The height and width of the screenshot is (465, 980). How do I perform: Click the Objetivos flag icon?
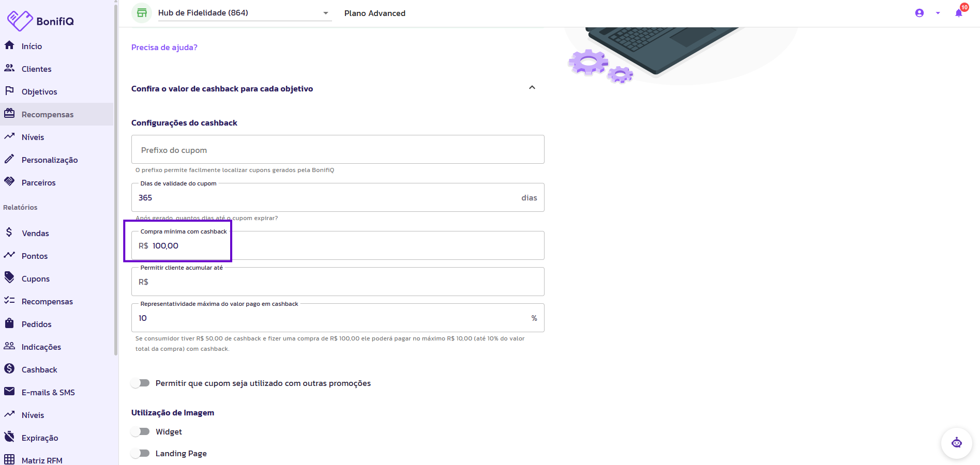pos(9,91)
